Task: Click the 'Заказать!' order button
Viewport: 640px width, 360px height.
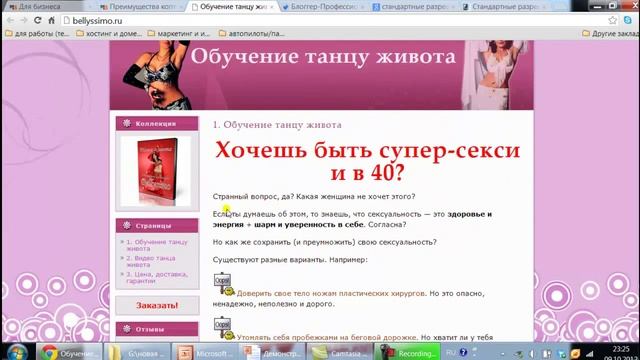Action: (157, 305)
